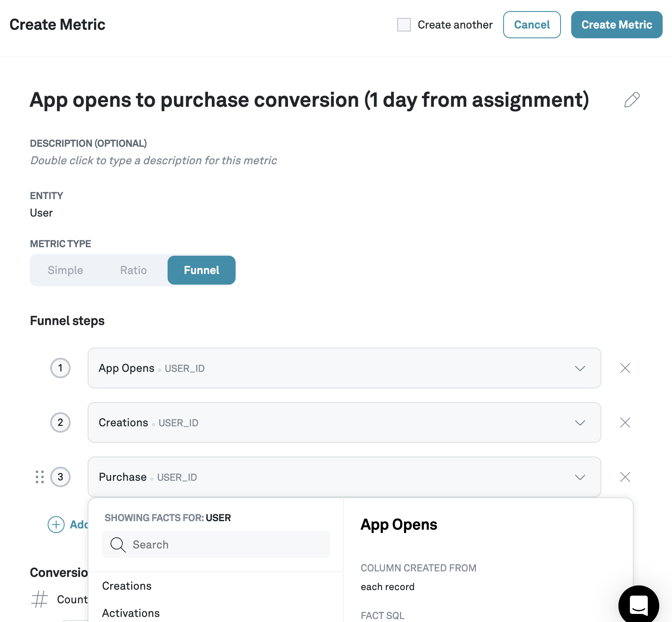Click the Create Metric button

[x=616, y=25]
